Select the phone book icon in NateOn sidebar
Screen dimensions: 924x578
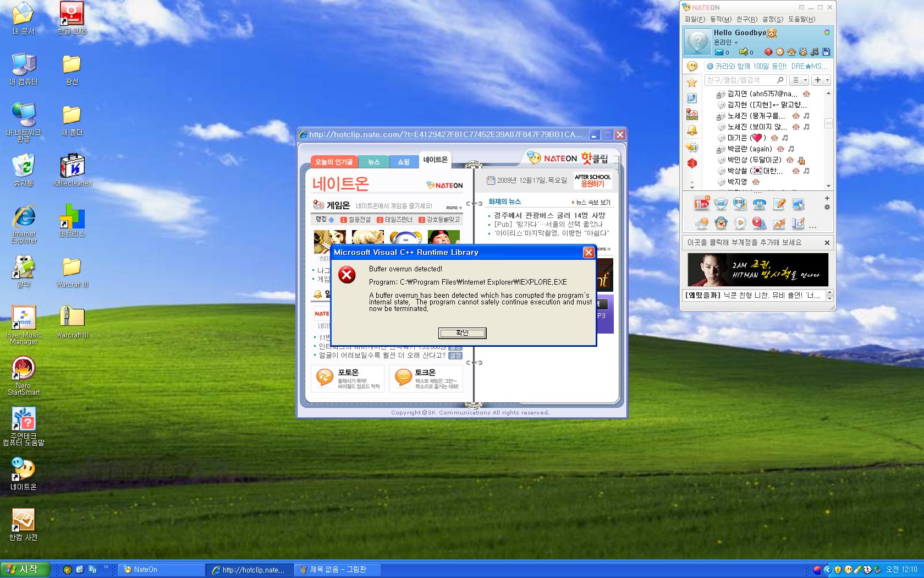[692, 99]
